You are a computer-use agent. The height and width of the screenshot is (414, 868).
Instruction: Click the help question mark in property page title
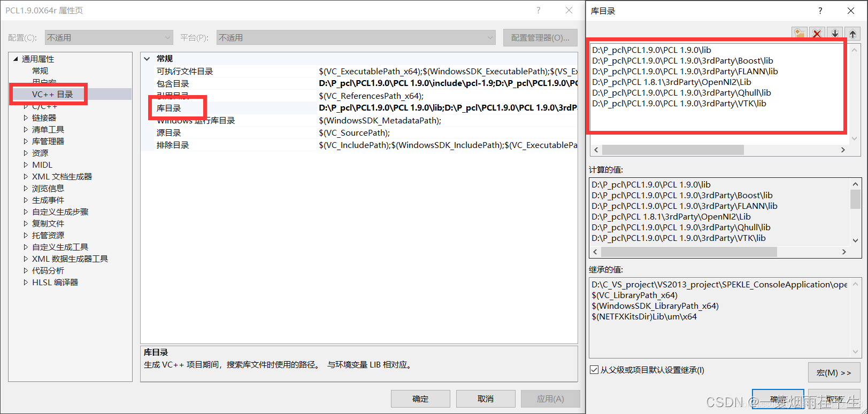[x=538, y=10]
